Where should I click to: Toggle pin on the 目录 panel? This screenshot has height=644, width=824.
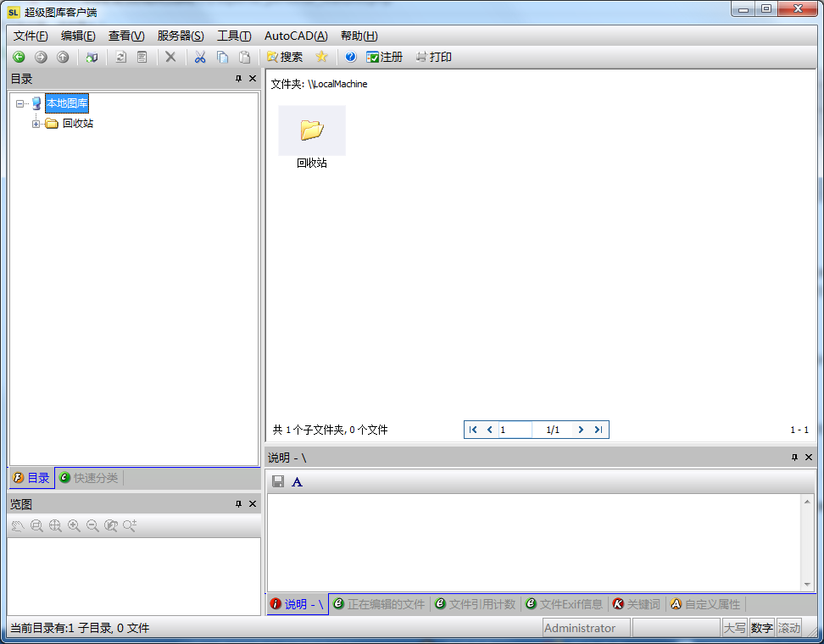tap(238, 79)
